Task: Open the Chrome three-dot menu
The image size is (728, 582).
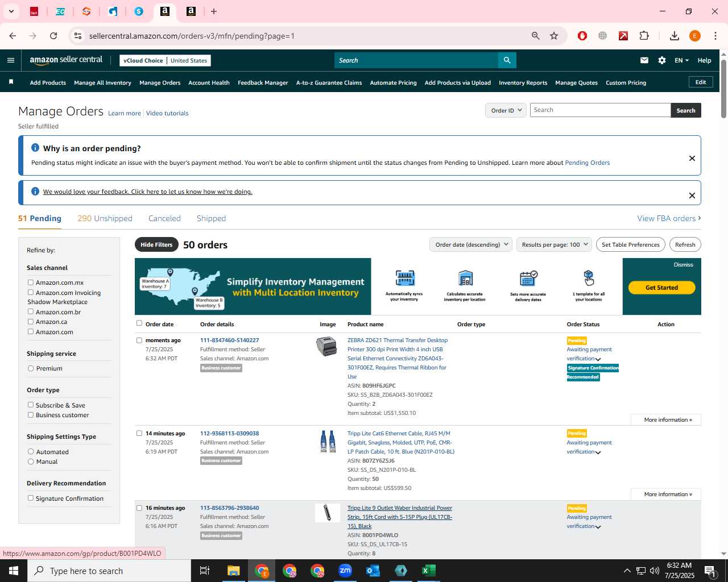Action: [715, 36]
